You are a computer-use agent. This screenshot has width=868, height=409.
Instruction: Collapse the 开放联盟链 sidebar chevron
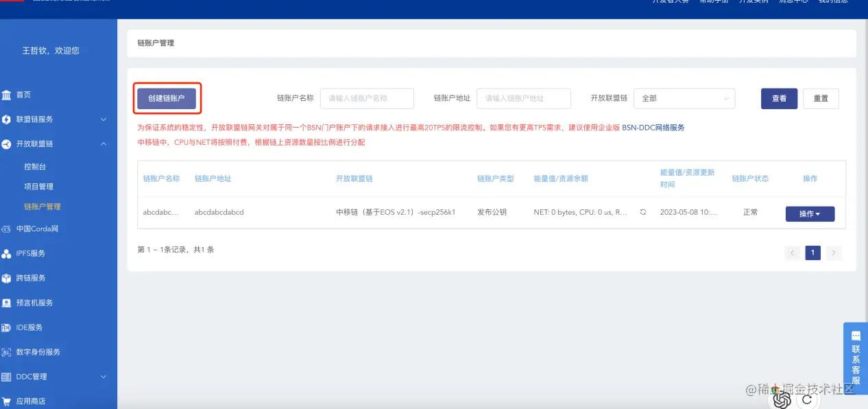[104, 144]
